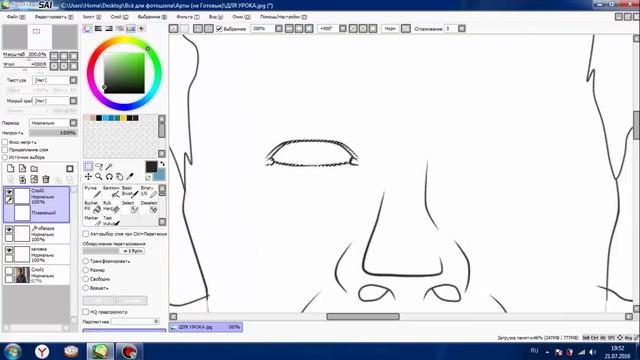
Task: Hide the заливка layer with eye toggle
Action: pos(9,250)
